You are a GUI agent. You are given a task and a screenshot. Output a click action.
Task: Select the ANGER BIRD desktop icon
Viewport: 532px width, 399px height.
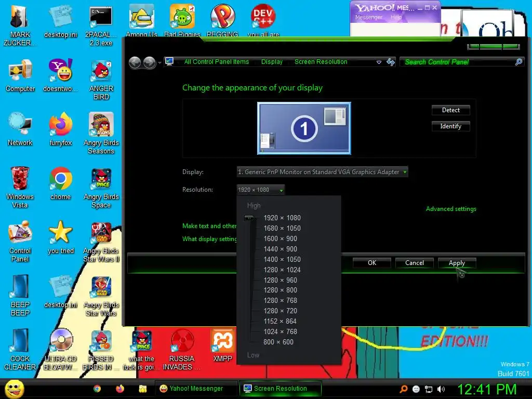(x=101, y=79)
